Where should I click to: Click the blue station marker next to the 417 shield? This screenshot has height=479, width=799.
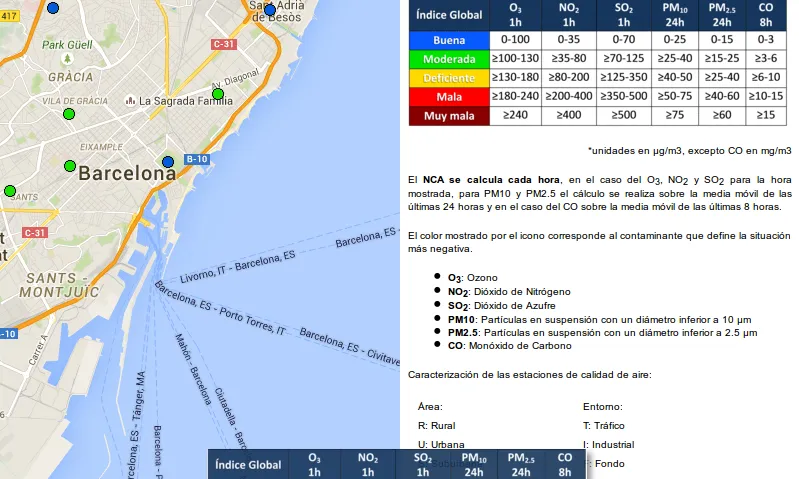click(52, 8)
